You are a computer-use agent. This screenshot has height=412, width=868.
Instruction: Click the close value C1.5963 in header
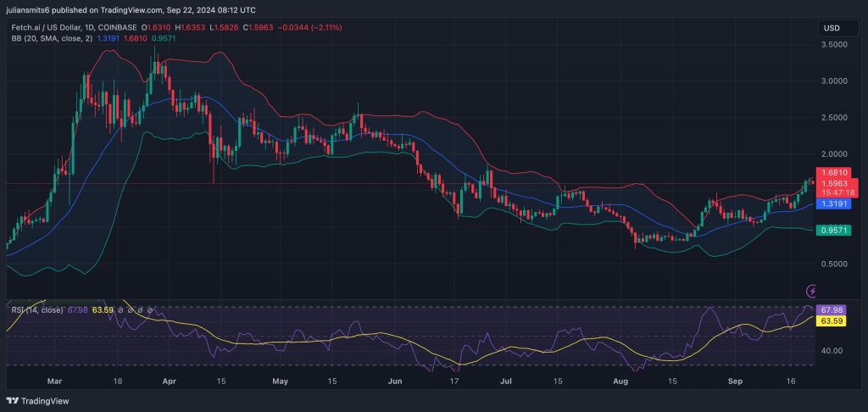[257, 27]
